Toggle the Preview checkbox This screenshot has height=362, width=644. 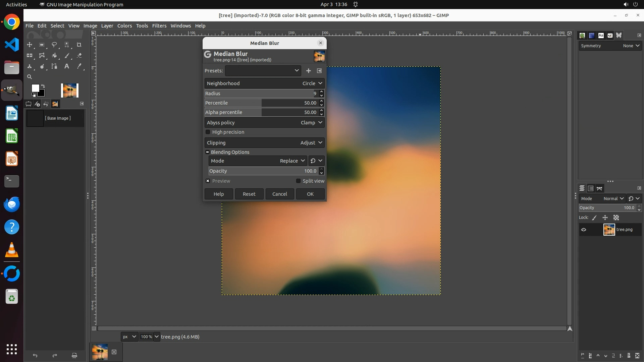(x=208, y=181)
